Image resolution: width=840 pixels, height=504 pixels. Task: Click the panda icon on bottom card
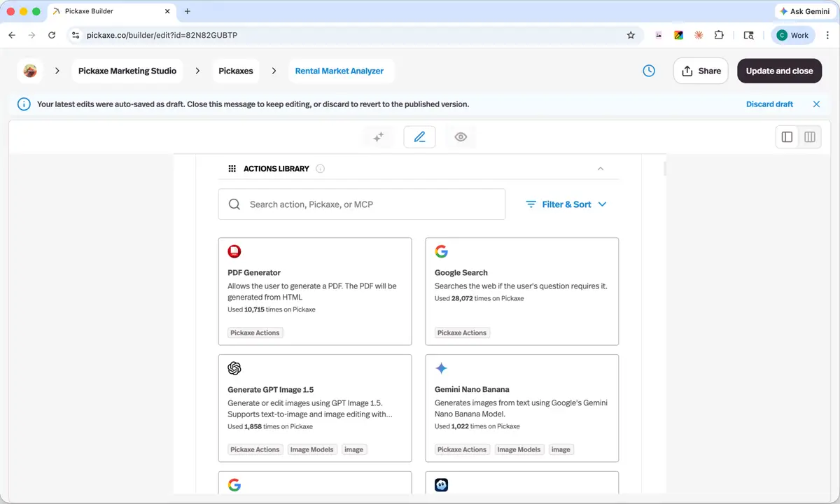[441, 485]
